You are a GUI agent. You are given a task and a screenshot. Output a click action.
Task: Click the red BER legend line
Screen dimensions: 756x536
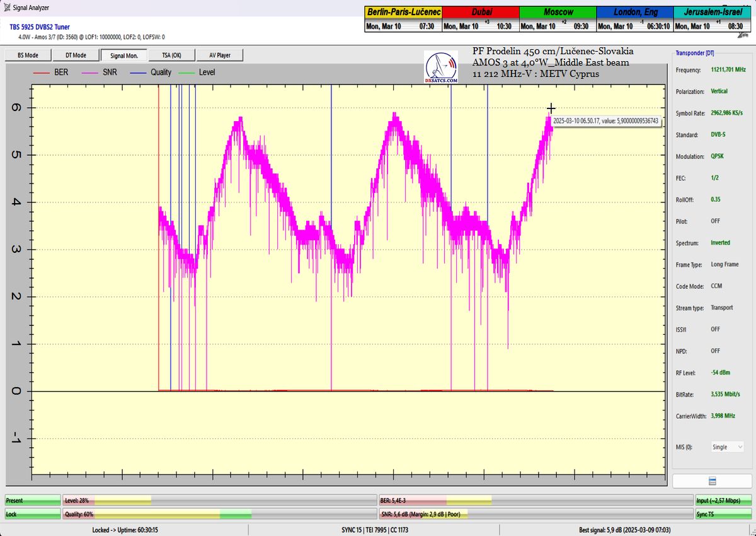42,73
